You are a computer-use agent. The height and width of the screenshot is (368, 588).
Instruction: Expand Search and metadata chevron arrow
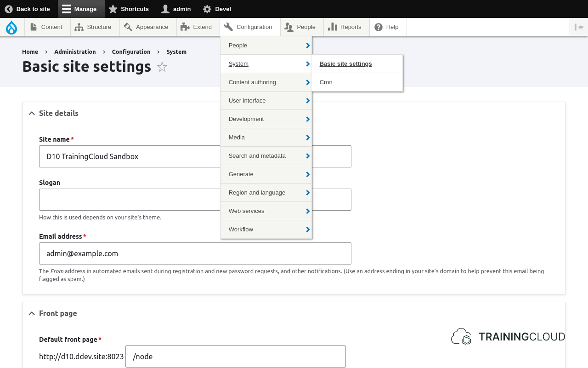307,156
